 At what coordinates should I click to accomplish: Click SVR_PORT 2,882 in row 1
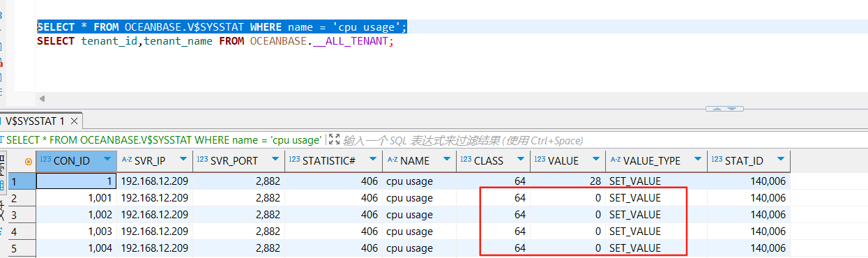(238, 181)
